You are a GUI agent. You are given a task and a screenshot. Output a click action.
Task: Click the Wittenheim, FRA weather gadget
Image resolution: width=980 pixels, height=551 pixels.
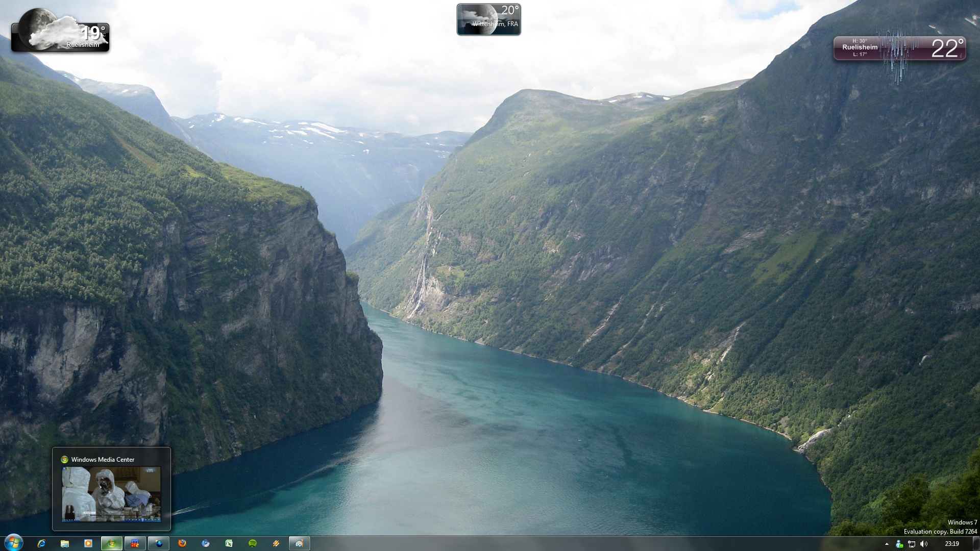488,19
